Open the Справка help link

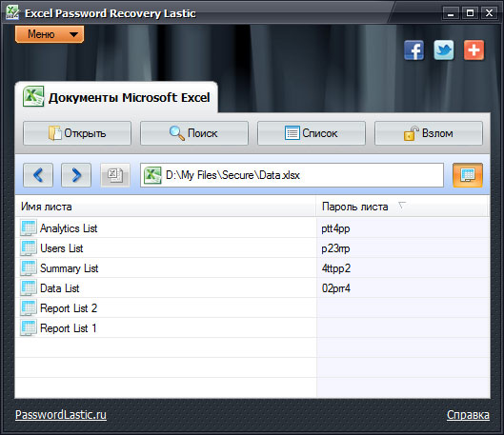coord(468,415)
